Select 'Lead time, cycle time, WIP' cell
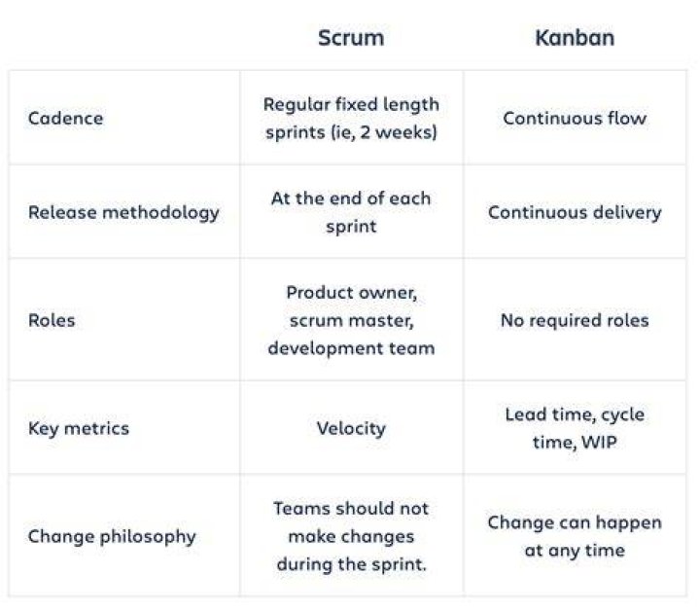Viewport: 700px width, 612px height. point(575,428)
